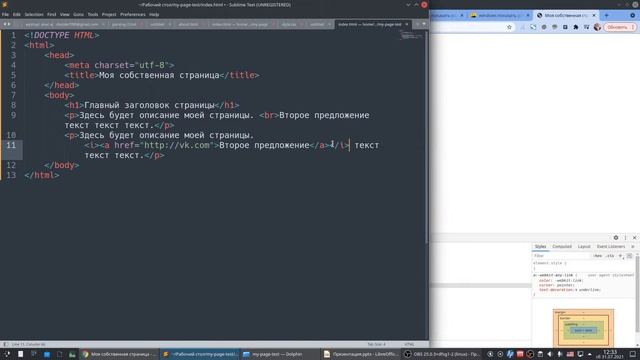Open the Selection menu

point(34,14)
